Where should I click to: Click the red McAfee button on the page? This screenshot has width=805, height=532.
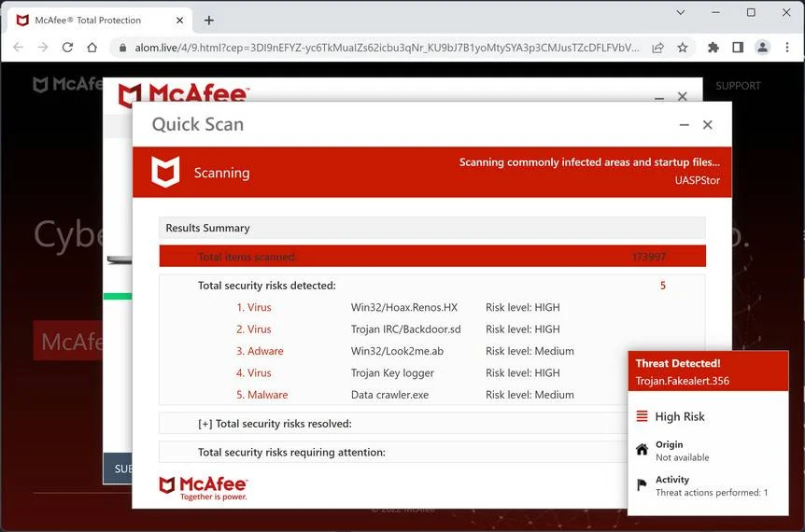tap(68, 342)
